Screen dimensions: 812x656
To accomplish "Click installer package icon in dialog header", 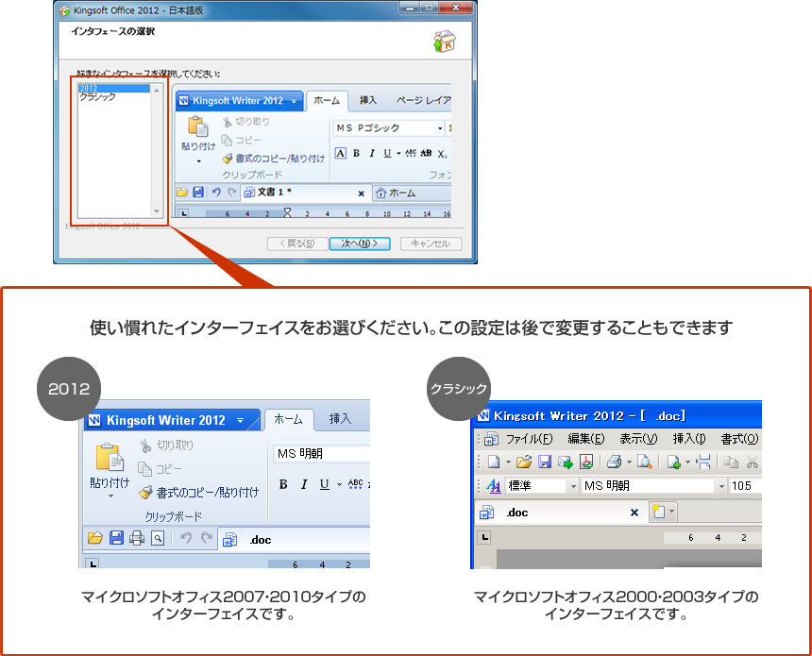I will (x=445, y=42).
